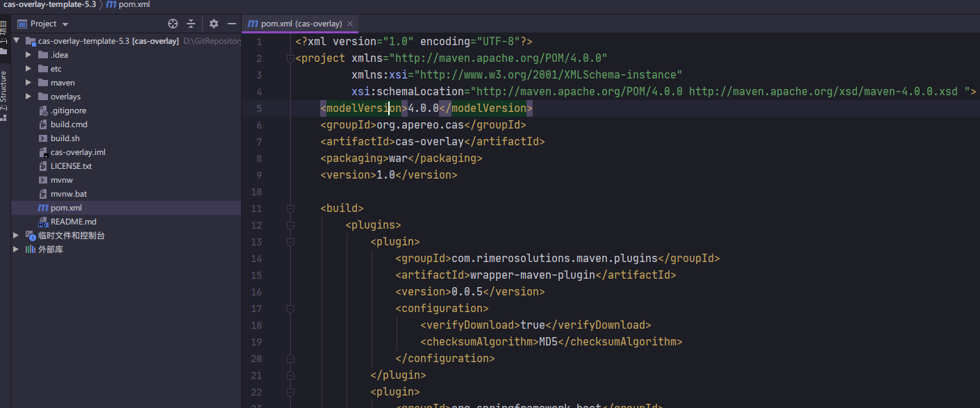Fold the plugins block at line 12

(x=290, y=225)
